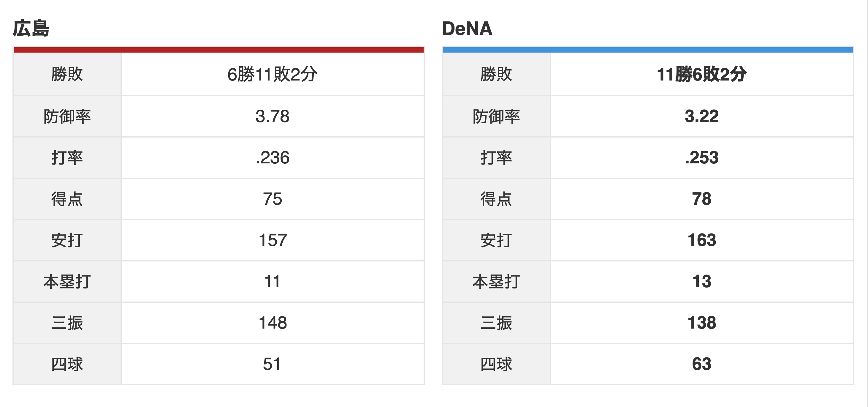Viewport: 868px width, 407px height.
Task: Click the DeNA team heading
Action: tap(467, 28)
